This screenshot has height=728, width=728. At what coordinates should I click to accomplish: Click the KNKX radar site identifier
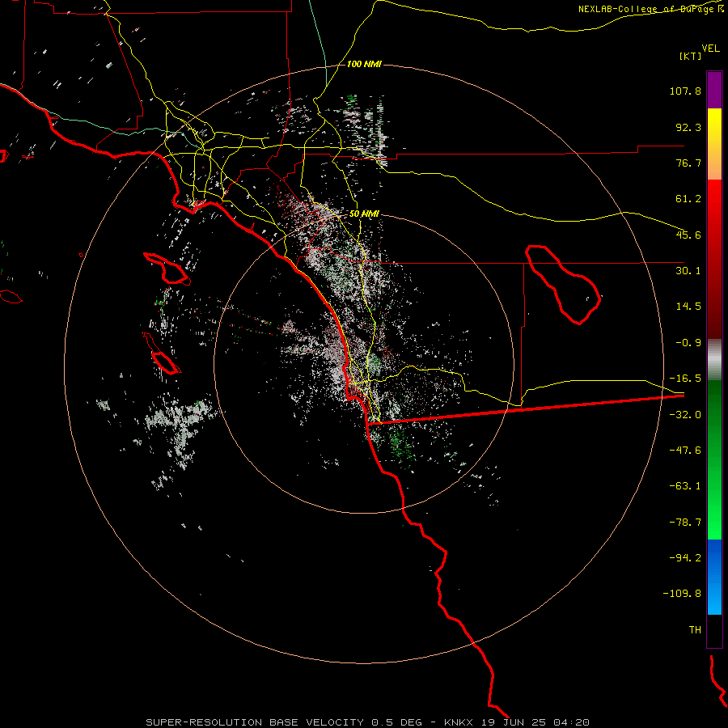pos(459,722)
